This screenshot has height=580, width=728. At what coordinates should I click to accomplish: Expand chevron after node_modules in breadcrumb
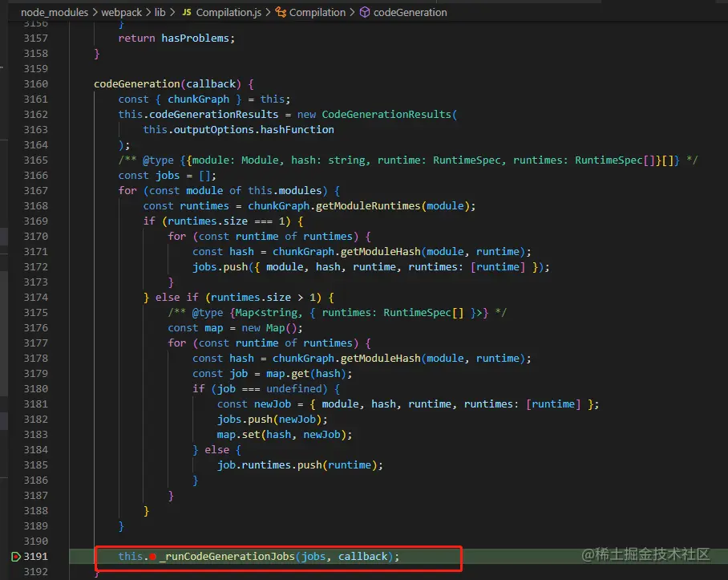[95, 13]
